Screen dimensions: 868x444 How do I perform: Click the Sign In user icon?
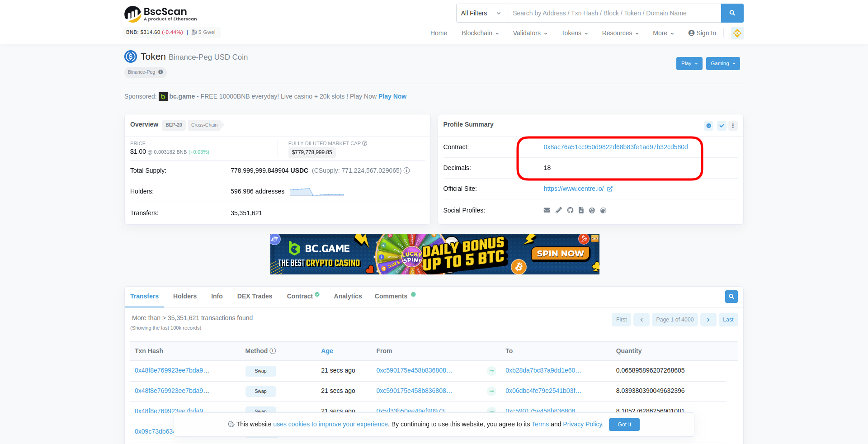coord(691,33)
